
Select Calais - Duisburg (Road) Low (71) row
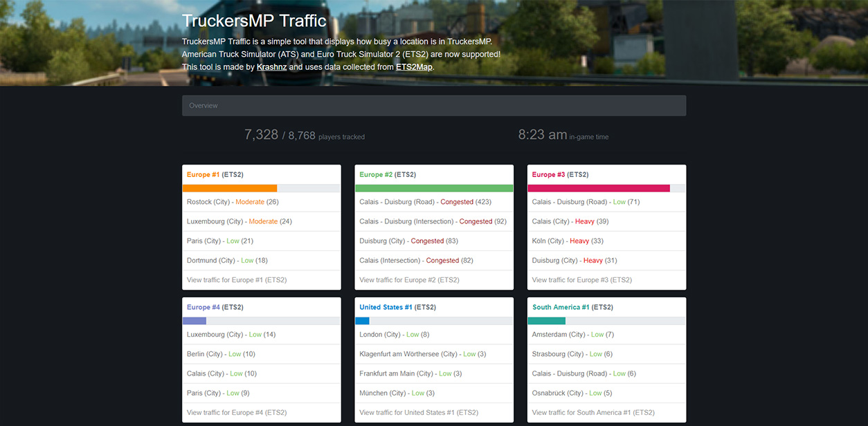(x=607, y=202)
